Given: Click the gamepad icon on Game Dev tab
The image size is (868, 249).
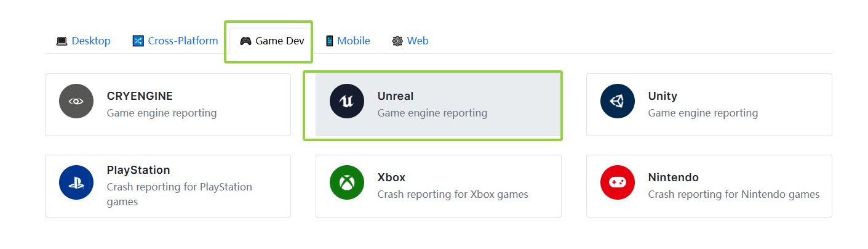Looking at the screenshot, I should (x=245, y=41).
